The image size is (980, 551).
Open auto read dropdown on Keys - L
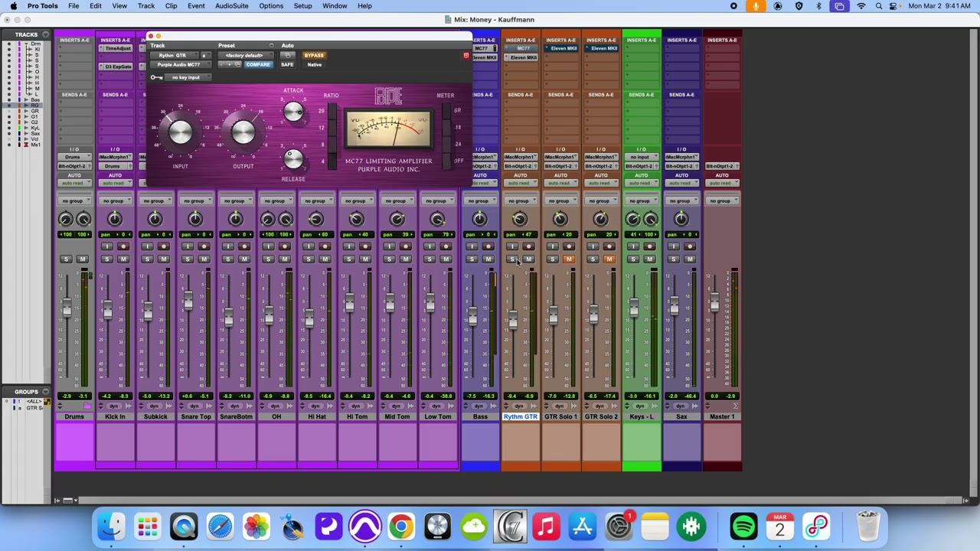pyautogui.click(x=641, y=183)
